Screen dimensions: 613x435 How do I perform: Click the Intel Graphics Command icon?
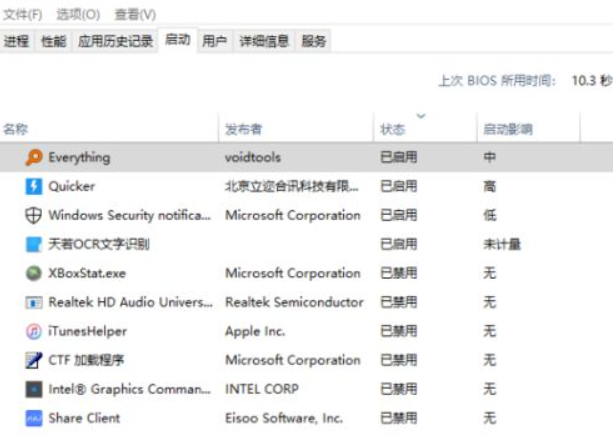(x=34, y=389)
